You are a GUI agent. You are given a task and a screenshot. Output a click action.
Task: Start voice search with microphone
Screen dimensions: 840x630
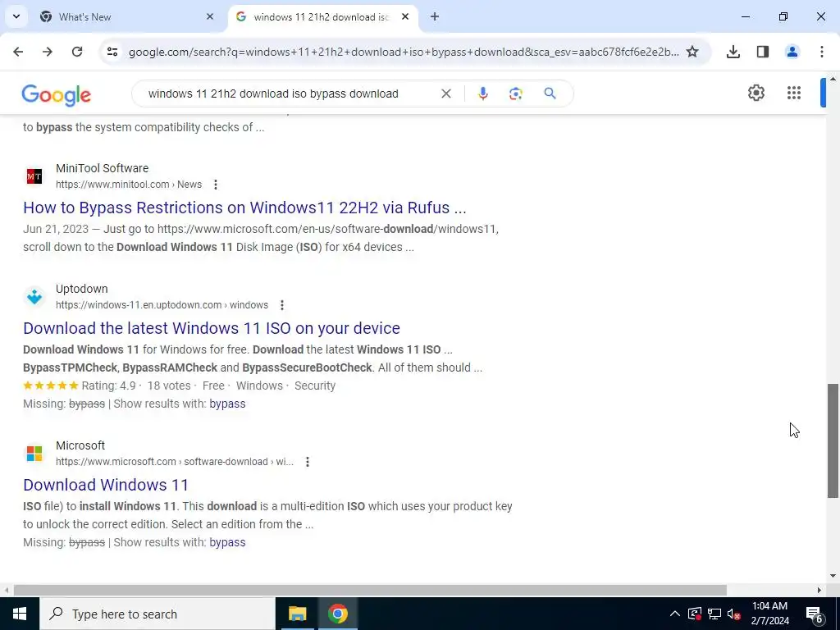pos(482,94)
